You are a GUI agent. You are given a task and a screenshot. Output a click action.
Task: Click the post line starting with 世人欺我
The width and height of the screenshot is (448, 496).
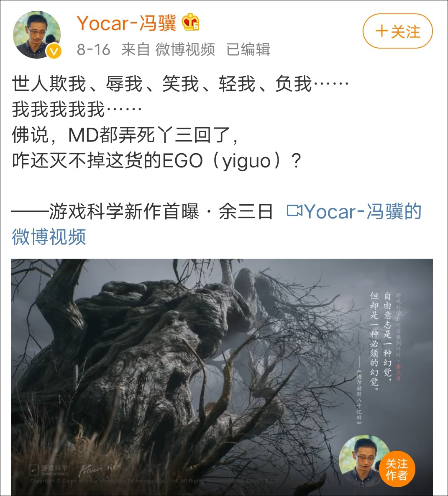point(180,84)
